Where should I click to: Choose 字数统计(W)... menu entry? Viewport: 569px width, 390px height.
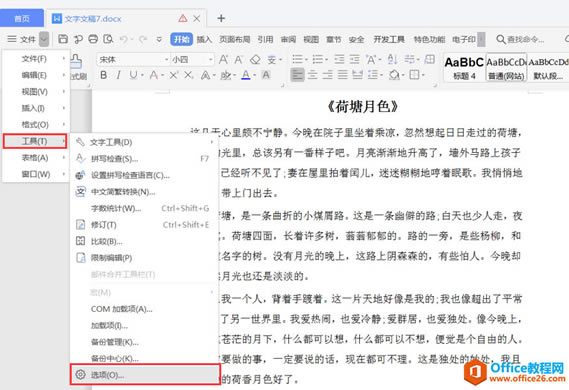pyautogui.click(x=144, y=208)
